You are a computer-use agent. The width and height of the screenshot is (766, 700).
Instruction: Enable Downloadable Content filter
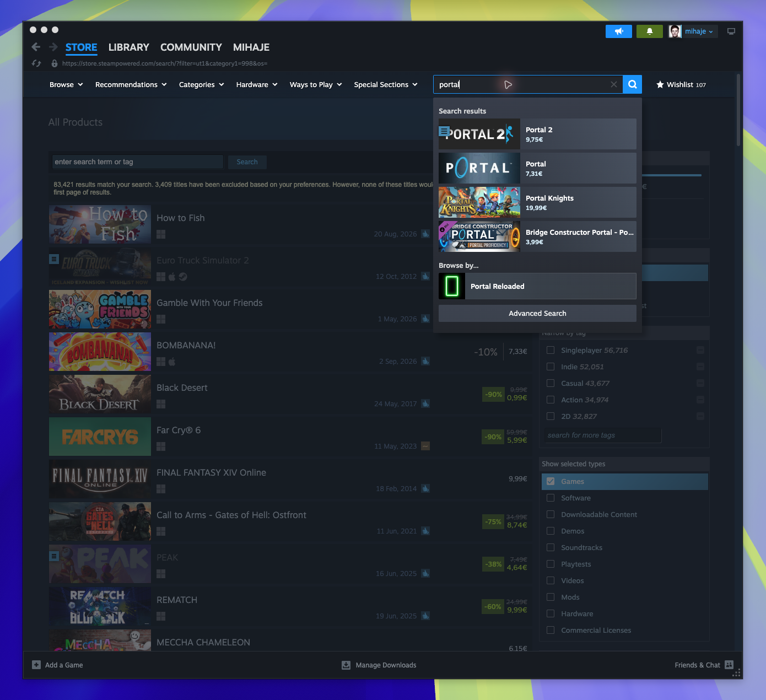pyautogui.click(x=550, y=514)
